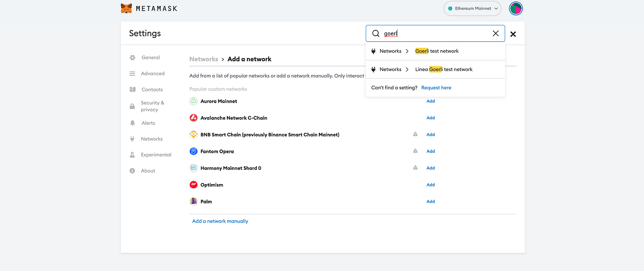Close the Settings page

click(513, 34)
